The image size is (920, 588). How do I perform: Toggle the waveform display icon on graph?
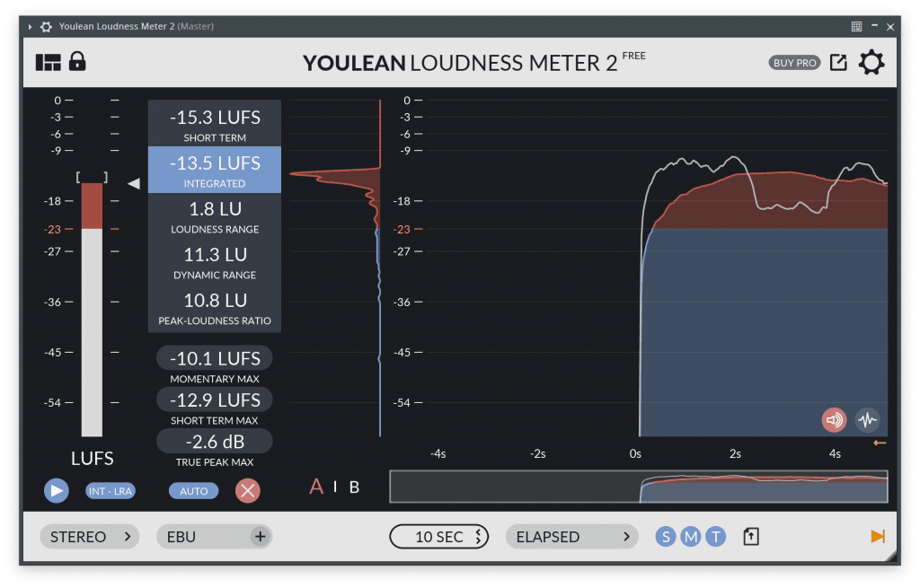(867, 420)
